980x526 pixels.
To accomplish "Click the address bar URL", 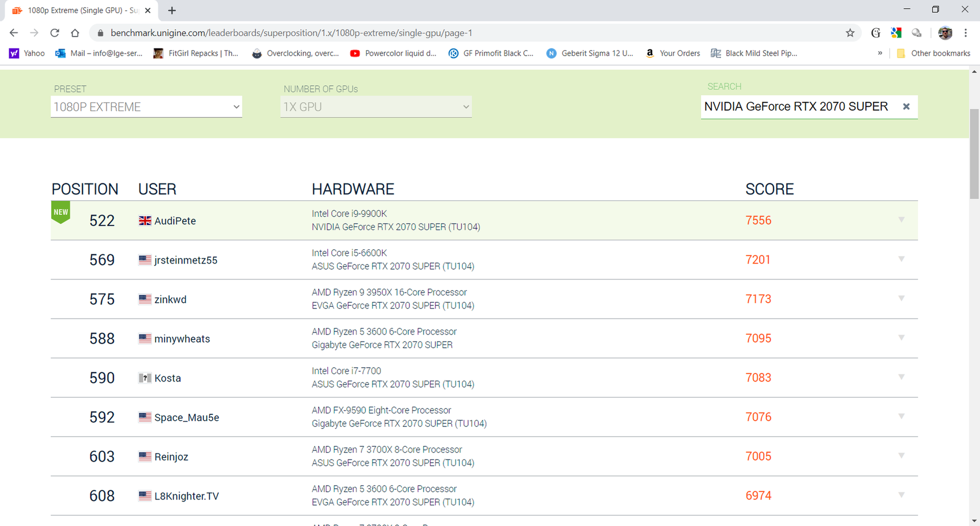I will [x=291, y=33].
